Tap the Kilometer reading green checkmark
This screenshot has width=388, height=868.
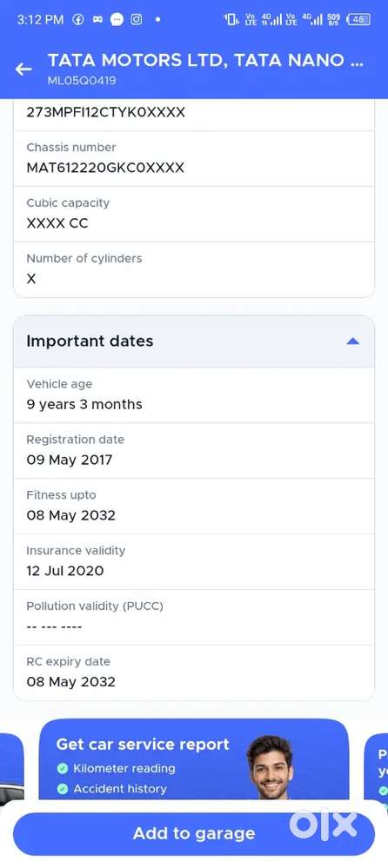[63, 768]
